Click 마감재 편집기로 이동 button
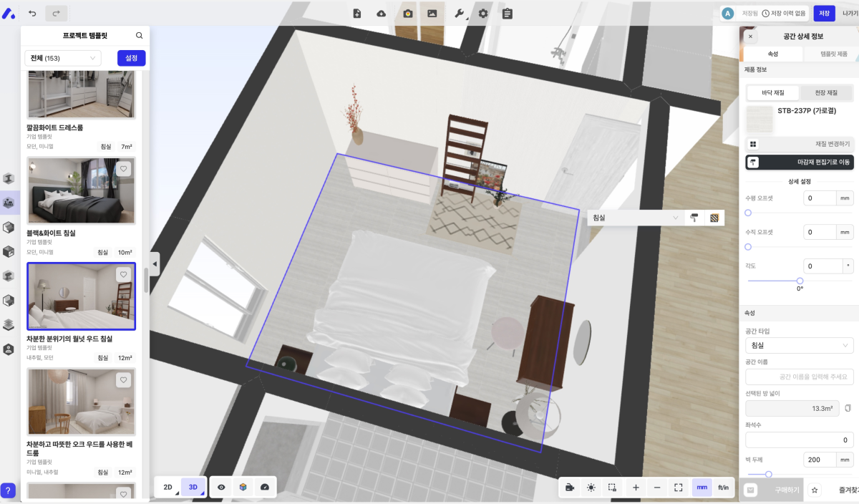 (799, 163)
